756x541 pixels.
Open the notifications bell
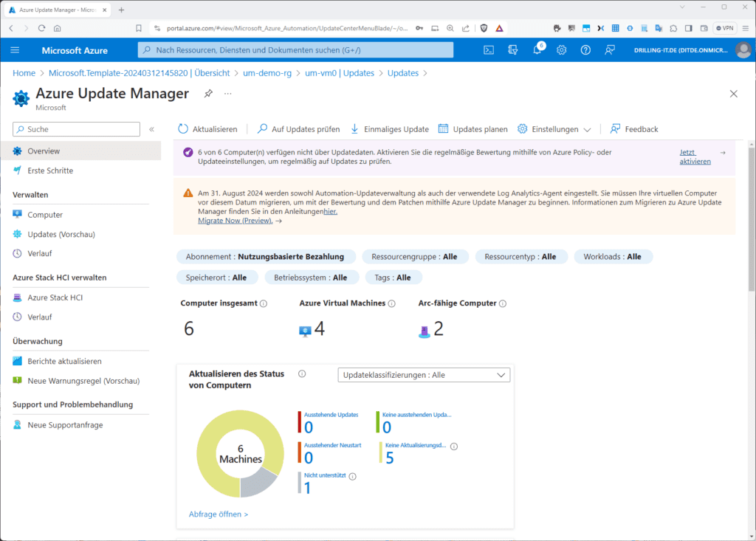537,50
